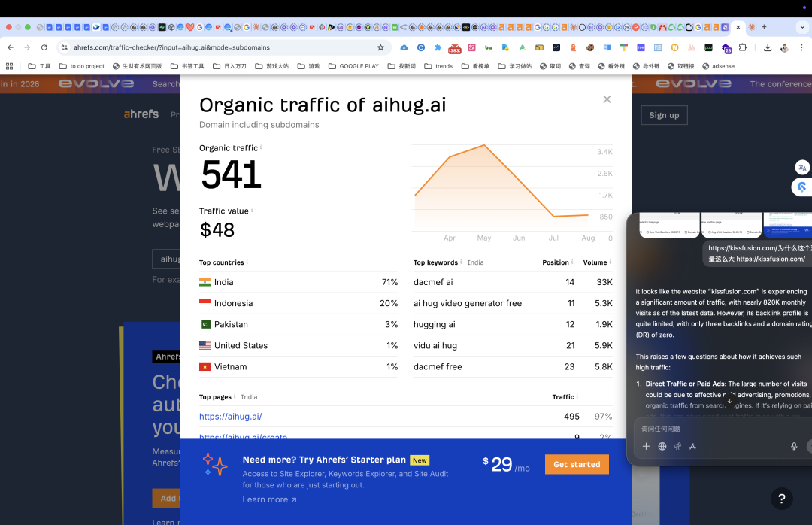Open the first thumbnail in chat panel
Screen dimensions: 812x525
point(669,224)
